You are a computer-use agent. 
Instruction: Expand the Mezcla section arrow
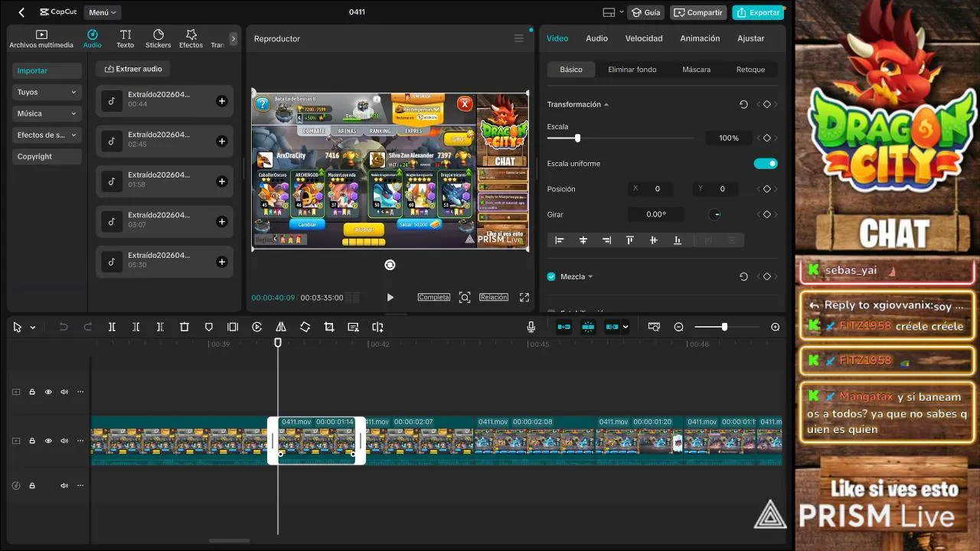590,277
